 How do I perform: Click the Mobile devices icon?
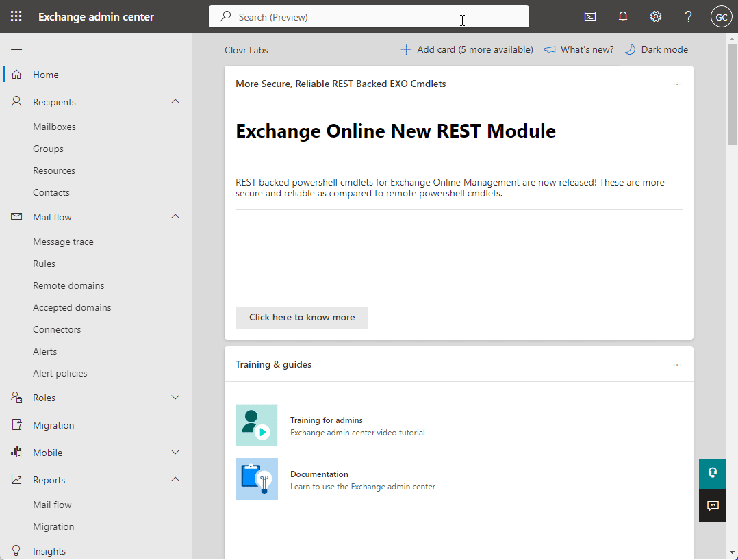click(16, 452)
